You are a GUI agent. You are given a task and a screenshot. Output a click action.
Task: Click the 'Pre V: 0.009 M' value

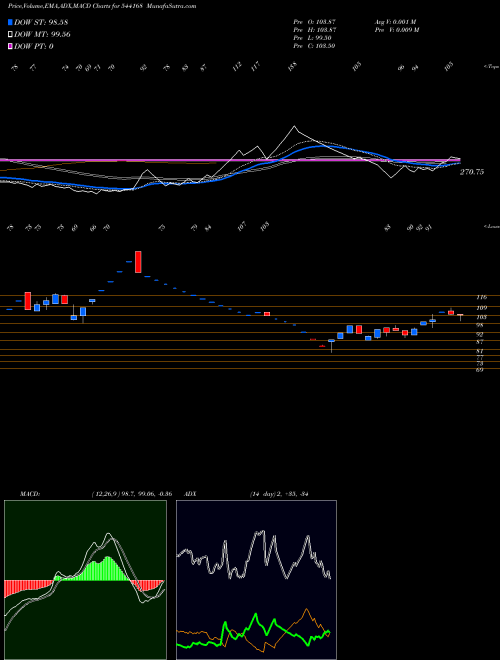click(x=396, y=30)
